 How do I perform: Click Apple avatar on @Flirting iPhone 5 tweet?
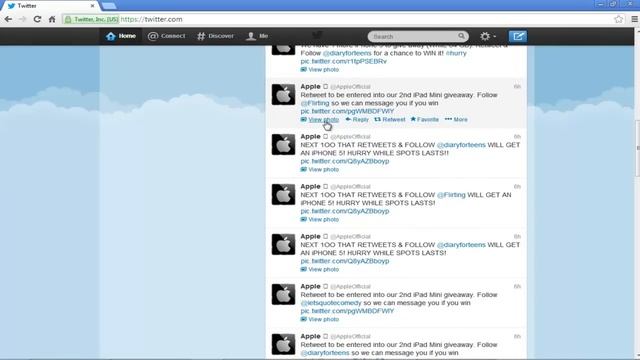[x=283, y=194]
